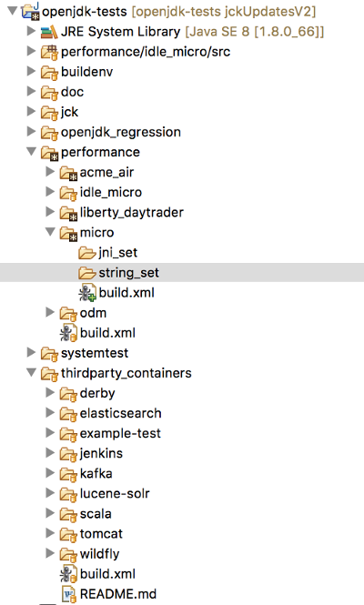Expand the openjdk_regression folder
The image size is (364, 605).
click(31, 132)
